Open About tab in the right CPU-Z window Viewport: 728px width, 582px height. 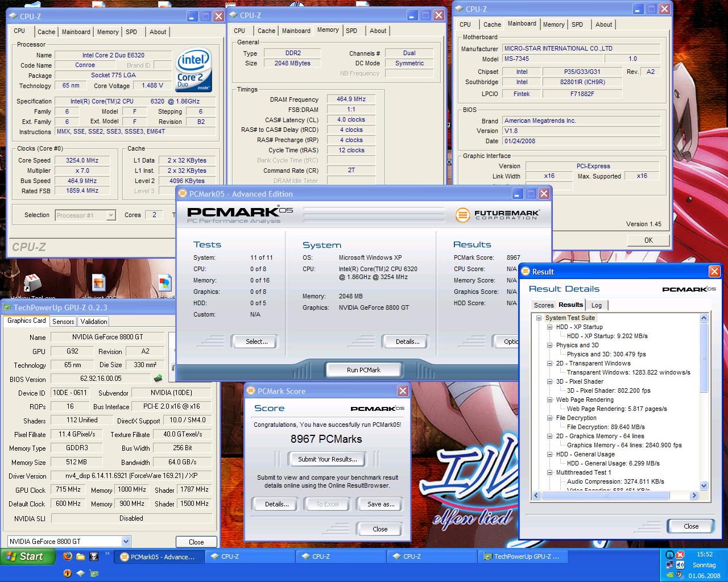tap(603, 24)
